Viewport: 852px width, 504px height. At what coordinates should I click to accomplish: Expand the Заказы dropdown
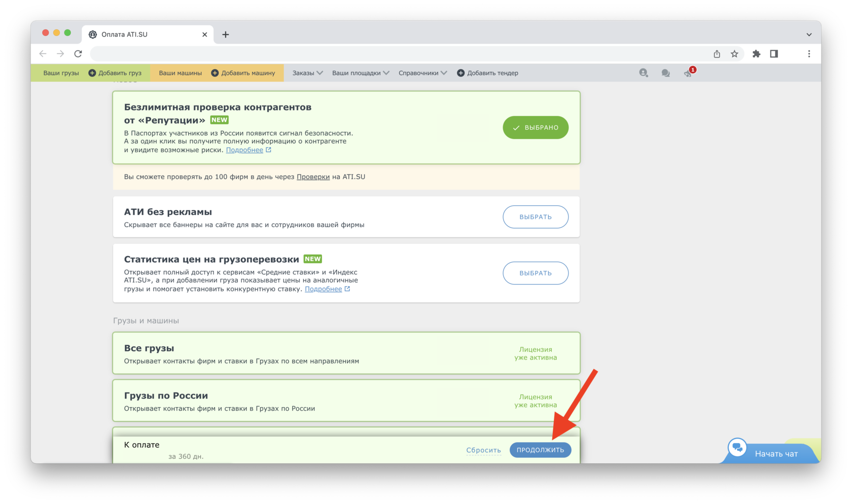[307, 73]
